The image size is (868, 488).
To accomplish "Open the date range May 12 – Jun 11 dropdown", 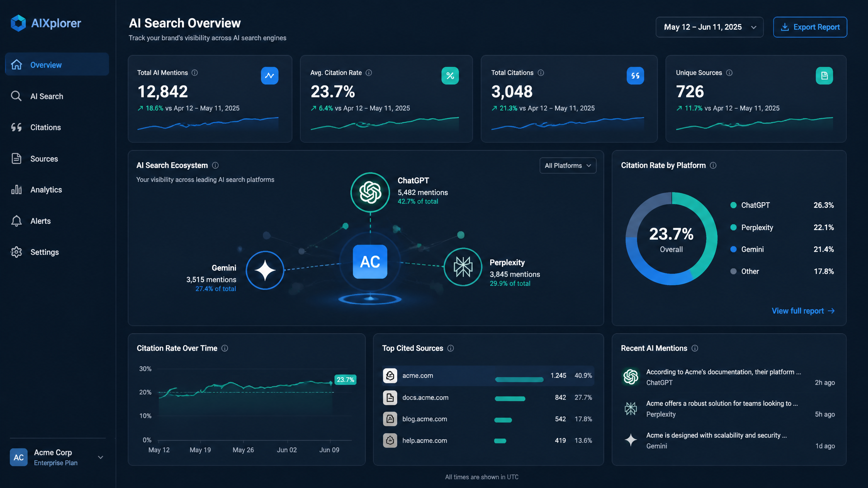I will pos(709,27).
